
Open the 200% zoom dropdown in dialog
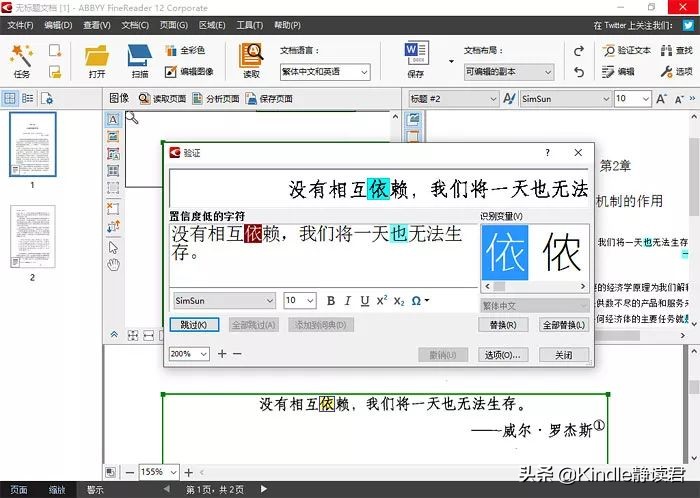(189, 354)
